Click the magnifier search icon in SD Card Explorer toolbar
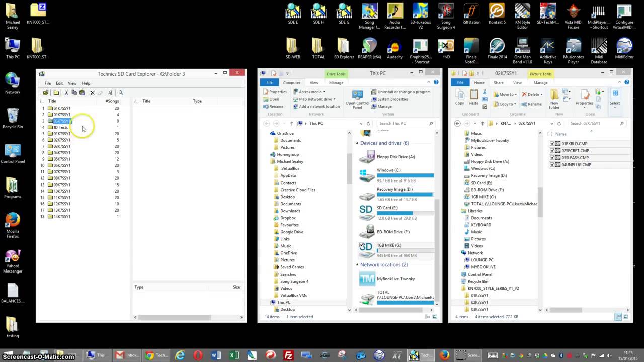The image size is (644, 362). click(x=121, y=93)
